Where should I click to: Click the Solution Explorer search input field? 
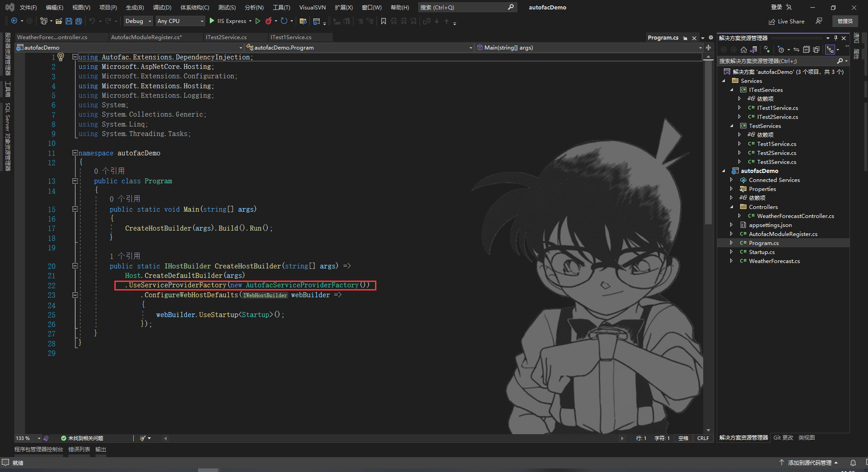pyautogui.click(x=776, y=61)
